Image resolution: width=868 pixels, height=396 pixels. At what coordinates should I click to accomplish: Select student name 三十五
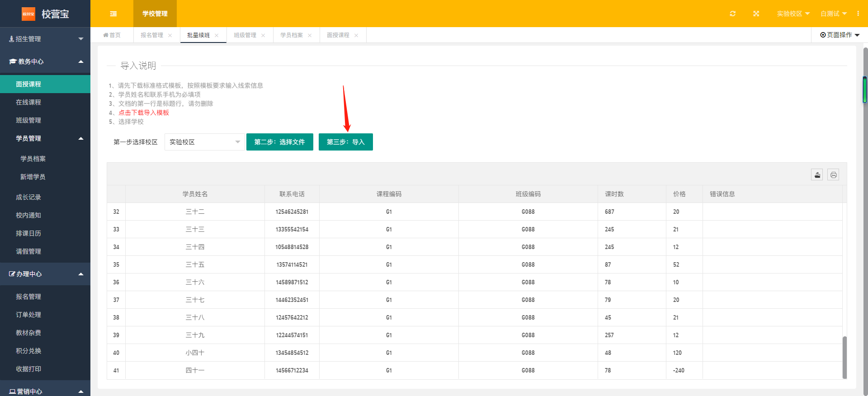pos(195,264)
